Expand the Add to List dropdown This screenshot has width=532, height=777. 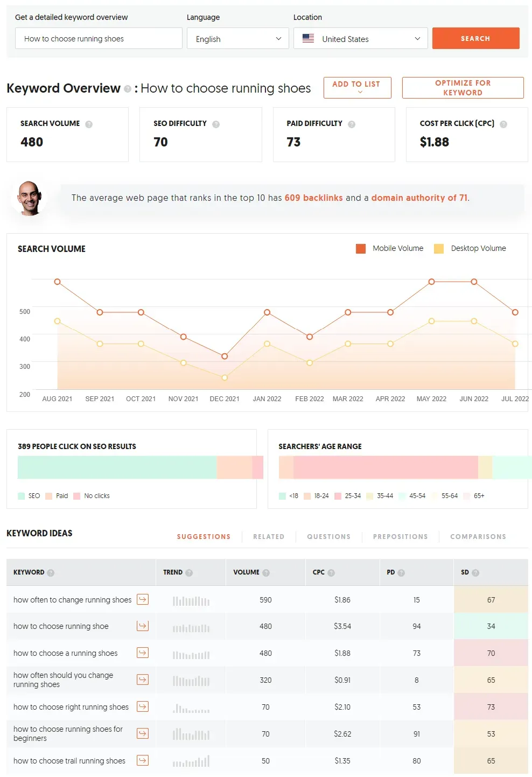(357, 88)
